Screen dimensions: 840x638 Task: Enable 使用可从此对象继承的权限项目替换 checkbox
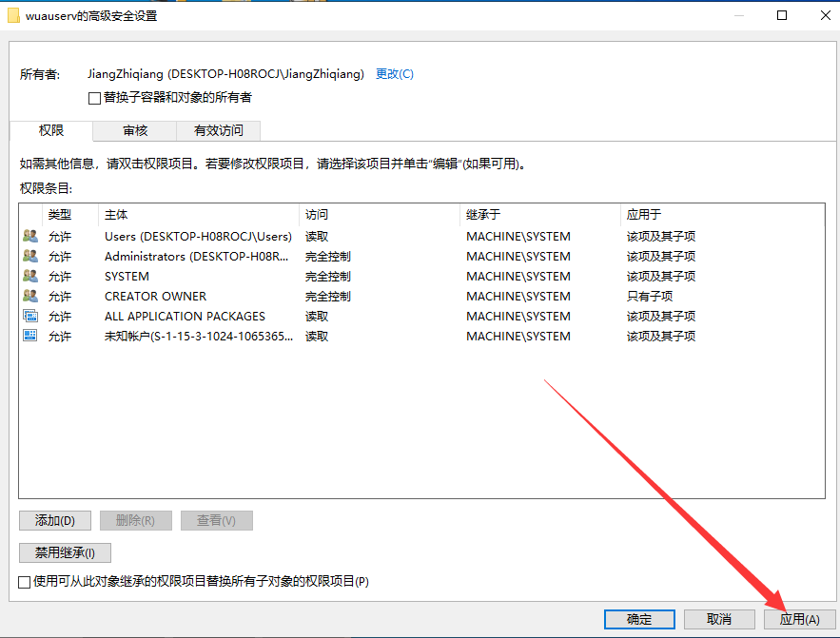pyautogui.click(x=24, y=582)
